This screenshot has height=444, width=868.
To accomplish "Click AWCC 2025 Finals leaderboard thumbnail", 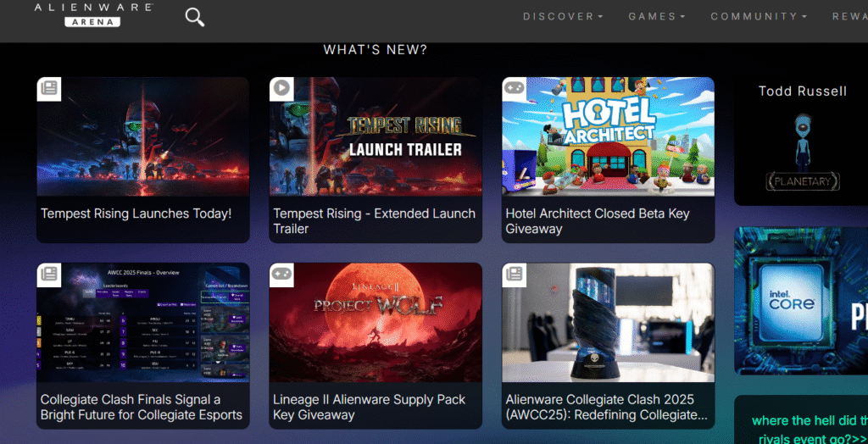I will tap(142, 323).
